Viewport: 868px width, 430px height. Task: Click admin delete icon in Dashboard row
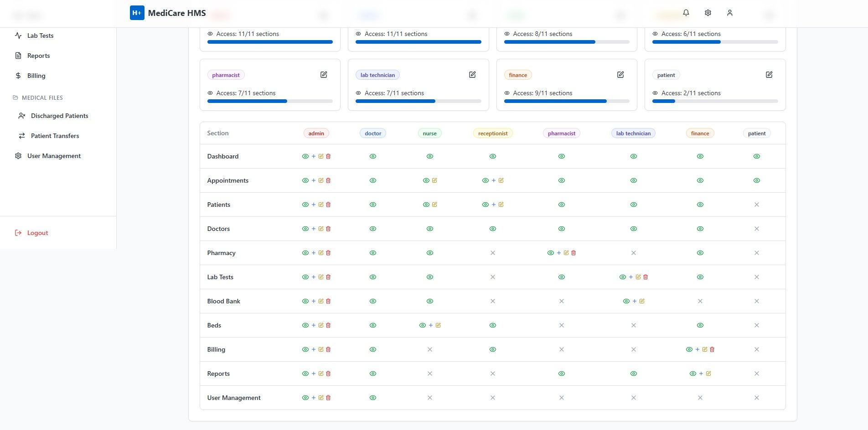[x=328, y=156]
